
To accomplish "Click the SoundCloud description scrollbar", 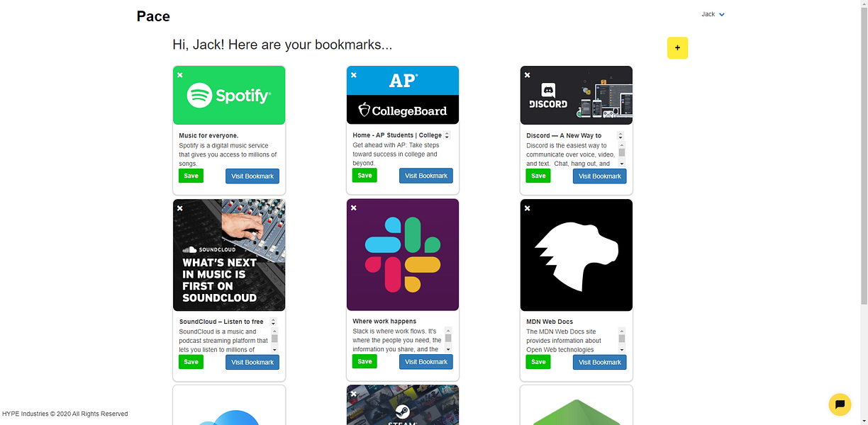I will click(274, 341).
